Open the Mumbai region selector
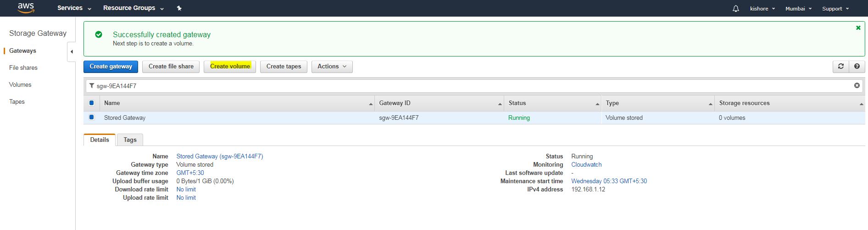 (798, 9)
